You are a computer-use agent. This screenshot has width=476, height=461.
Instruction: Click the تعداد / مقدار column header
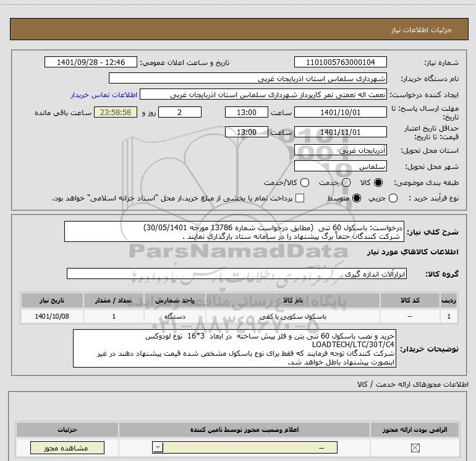click(x=114, y=300)
